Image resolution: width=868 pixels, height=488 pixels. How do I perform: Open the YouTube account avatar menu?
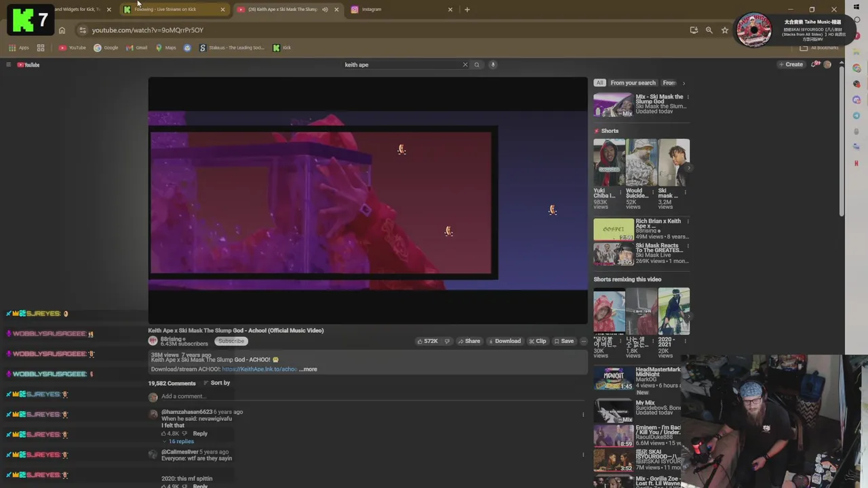coord(827,64)
